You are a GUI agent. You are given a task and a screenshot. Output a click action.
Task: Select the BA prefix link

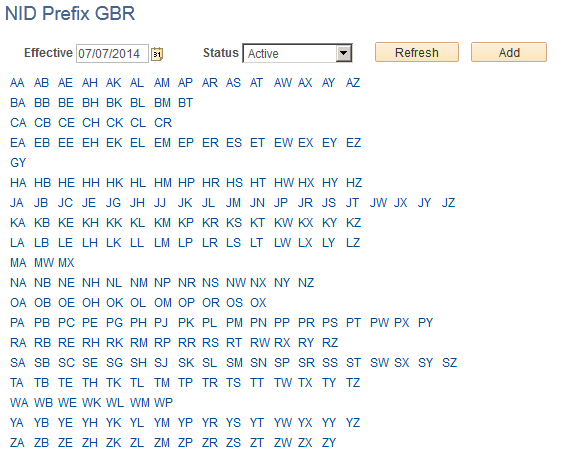click(x=18, y=103)
